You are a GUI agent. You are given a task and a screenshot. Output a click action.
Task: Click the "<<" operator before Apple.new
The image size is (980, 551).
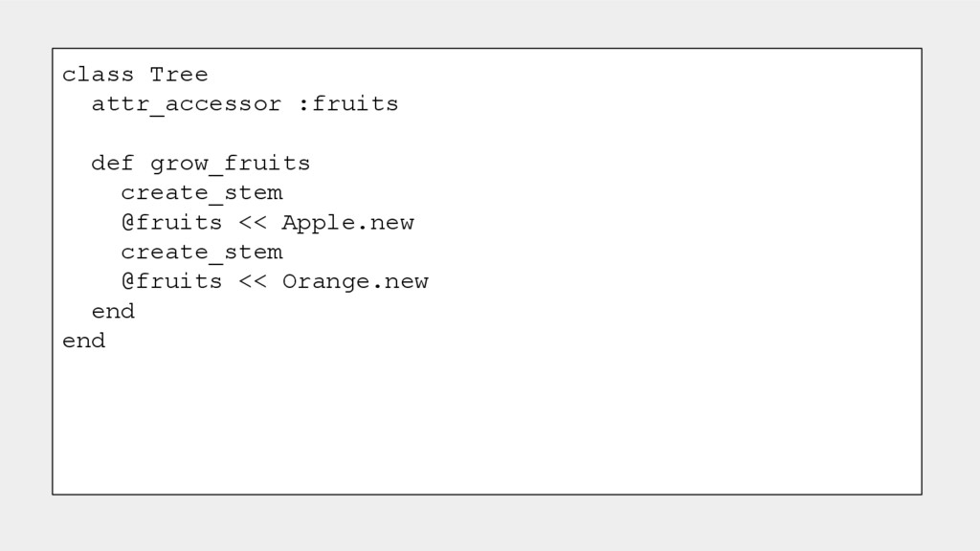pos(252,223)
